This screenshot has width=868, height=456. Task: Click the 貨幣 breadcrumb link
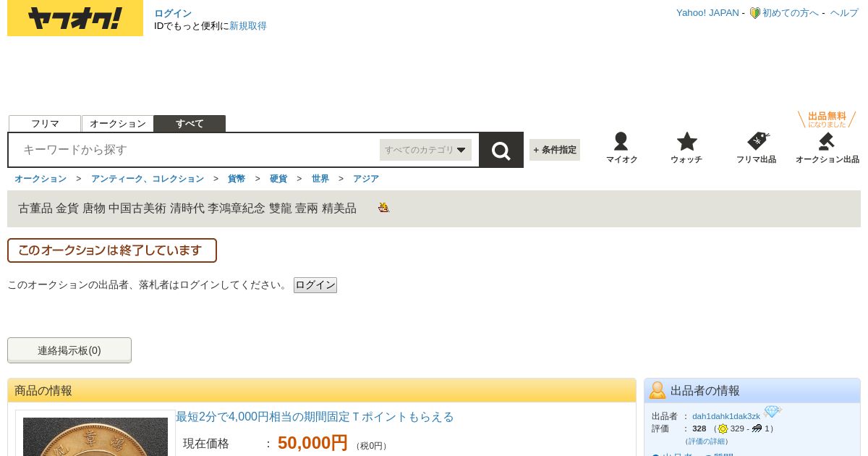point(237,179)
